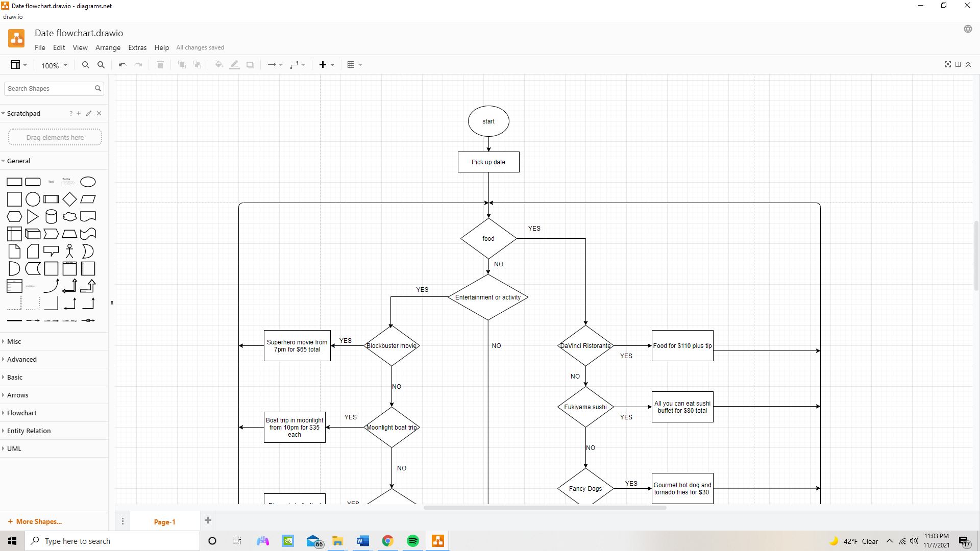This screenshot has height=551, width=980.
Task: Open the 100% zoom level dropdown
Action: point(54,65)
